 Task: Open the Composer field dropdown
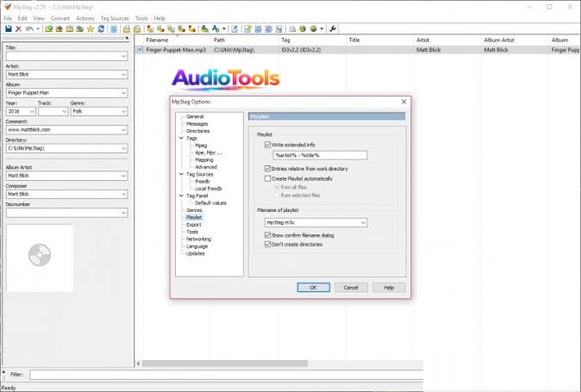(123, 195)
